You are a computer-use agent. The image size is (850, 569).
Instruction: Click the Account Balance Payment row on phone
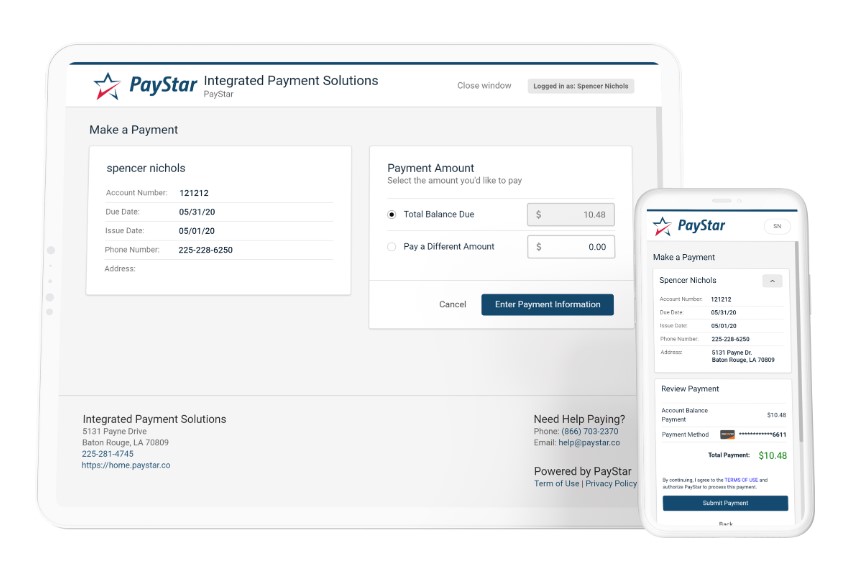pos(723,415)
